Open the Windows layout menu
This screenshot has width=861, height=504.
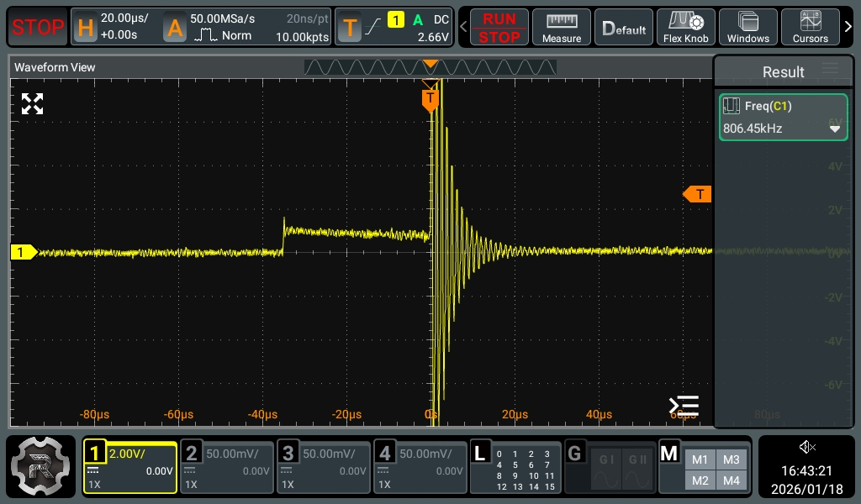747,28
